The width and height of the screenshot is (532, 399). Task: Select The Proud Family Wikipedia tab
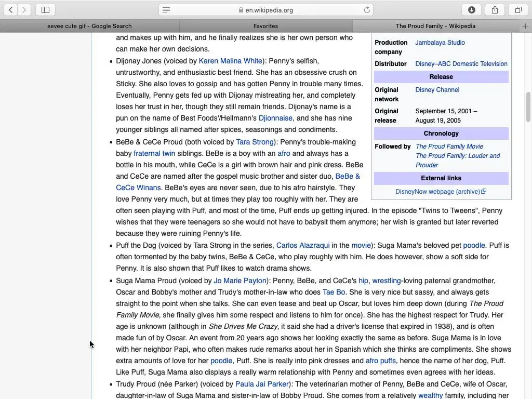coord(436,26)
